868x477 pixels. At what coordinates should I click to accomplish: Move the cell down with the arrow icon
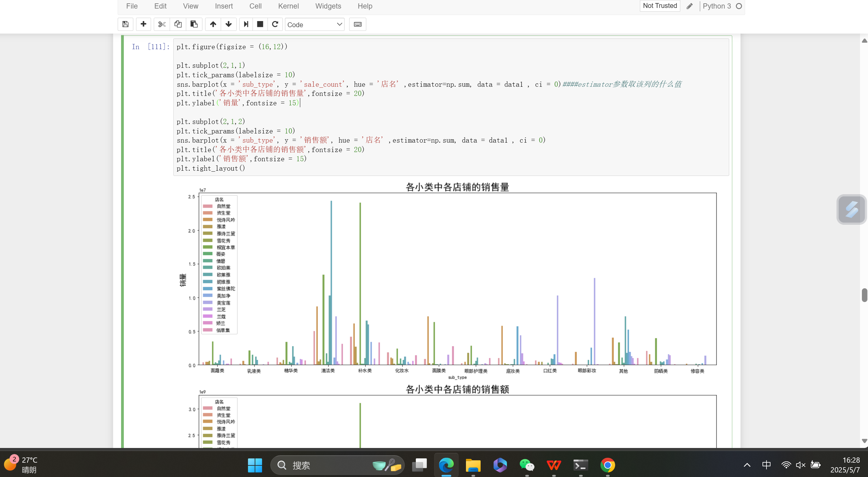pyautogui.click(x=228, y=24)
